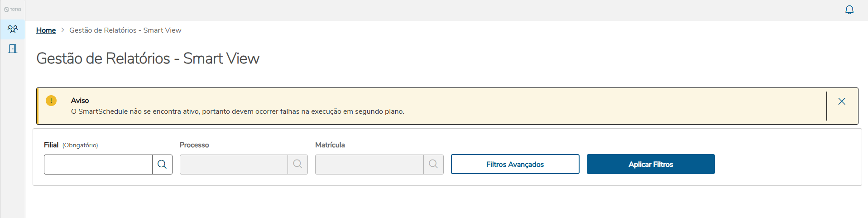Click the page heading Gestão de Relatórios
868x218 pixels.
[148, 58]
